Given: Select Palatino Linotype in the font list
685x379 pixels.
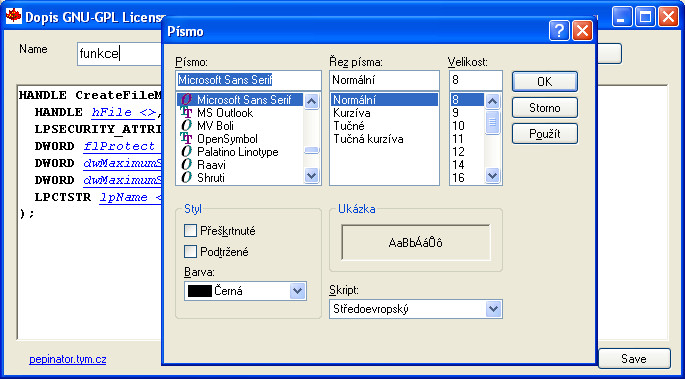Looking at the screenshot, I should 240,152.
